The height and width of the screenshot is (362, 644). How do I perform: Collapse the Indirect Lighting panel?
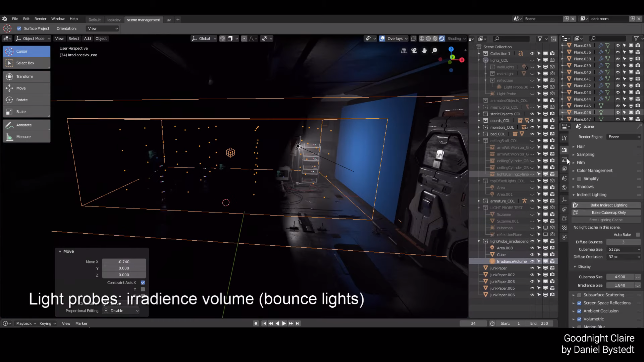(x=591, y=195)
